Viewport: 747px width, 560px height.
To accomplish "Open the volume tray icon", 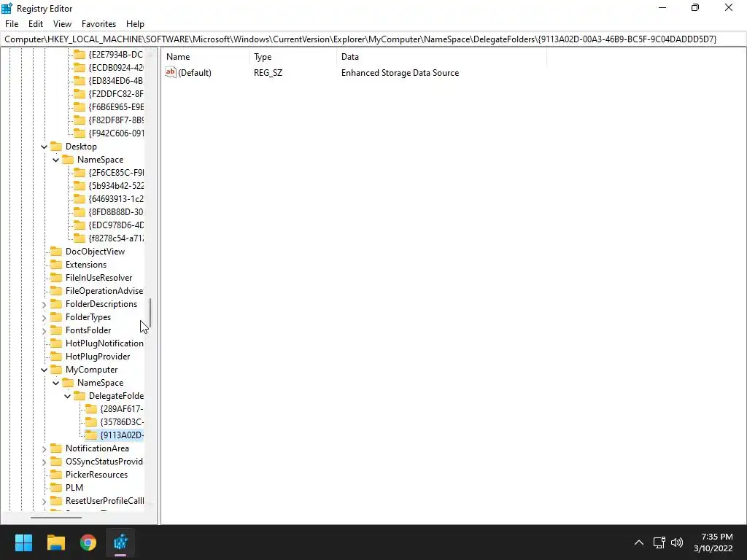I will tap(676, 542).
